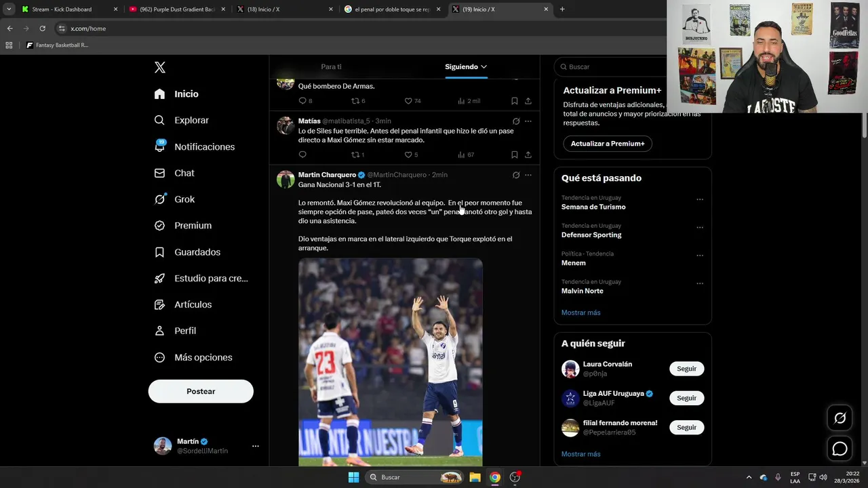868x488 pixels.
Task: View analytics of Matías post
Action: (x=465, y=155)
